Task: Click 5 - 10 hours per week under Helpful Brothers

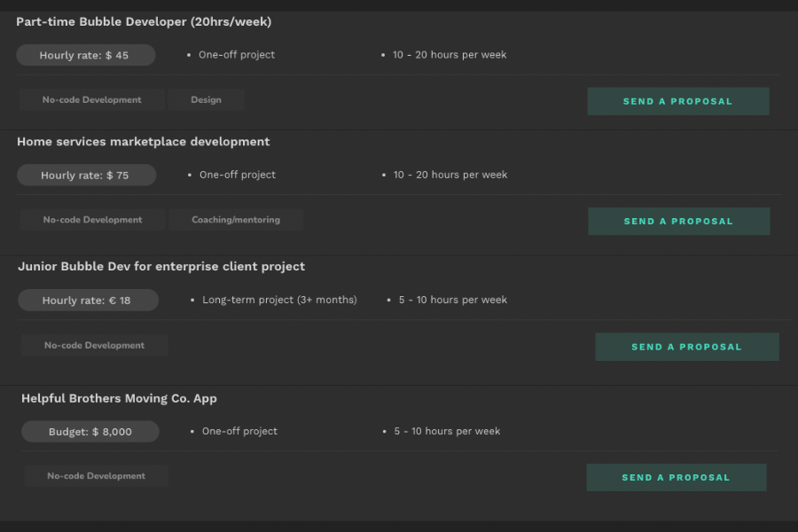Action: tap(447, 431)
